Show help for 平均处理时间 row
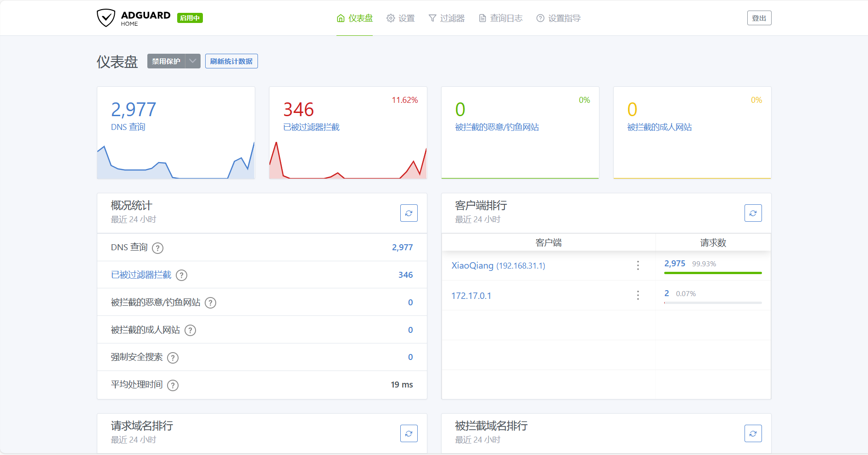868x455 pixels. click(x=173, y=386)
